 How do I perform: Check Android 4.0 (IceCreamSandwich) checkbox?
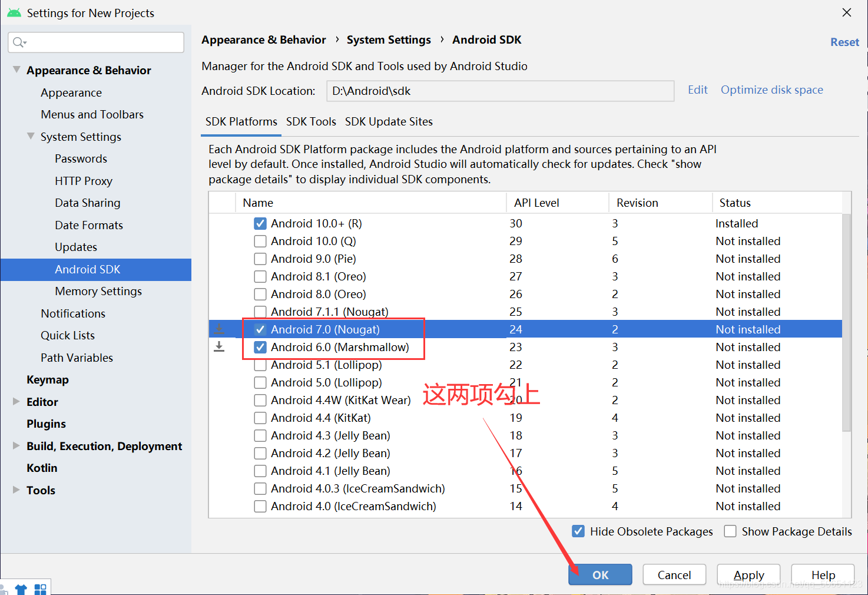click(260, 506)
